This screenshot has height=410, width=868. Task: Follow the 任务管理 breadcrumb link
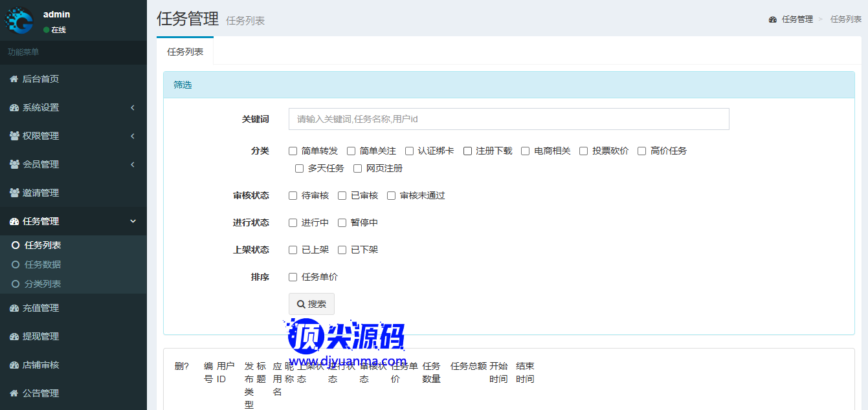[x=797, y=19]
